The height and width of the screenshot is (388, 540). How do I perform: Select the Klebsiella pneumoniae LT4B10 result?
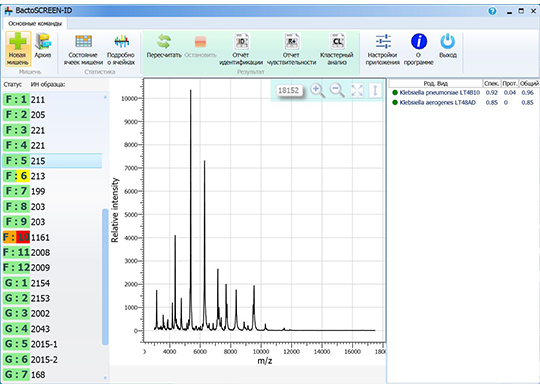[x=464, y=93]
